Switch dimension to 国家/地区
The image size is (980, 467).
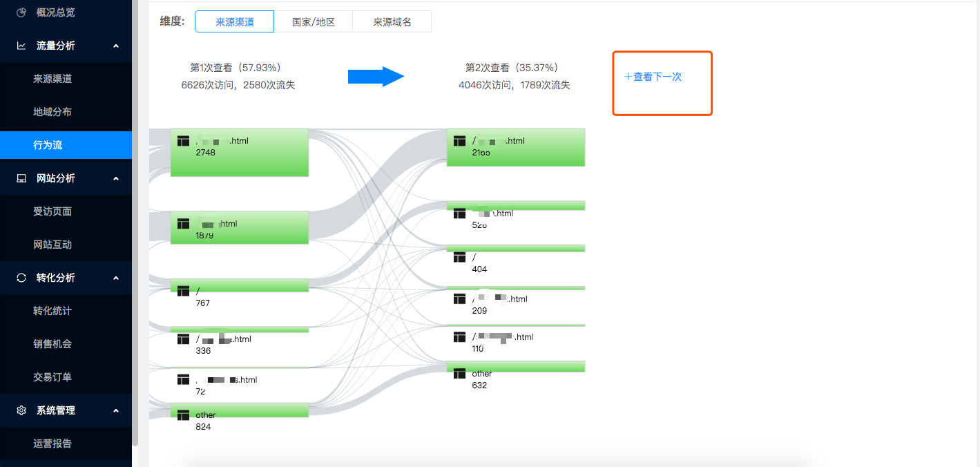click(313, 22)
